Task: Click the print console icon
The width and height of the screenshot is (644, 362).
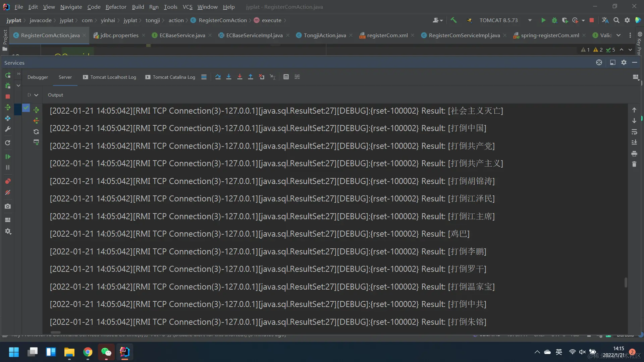Action: (634, 154)
